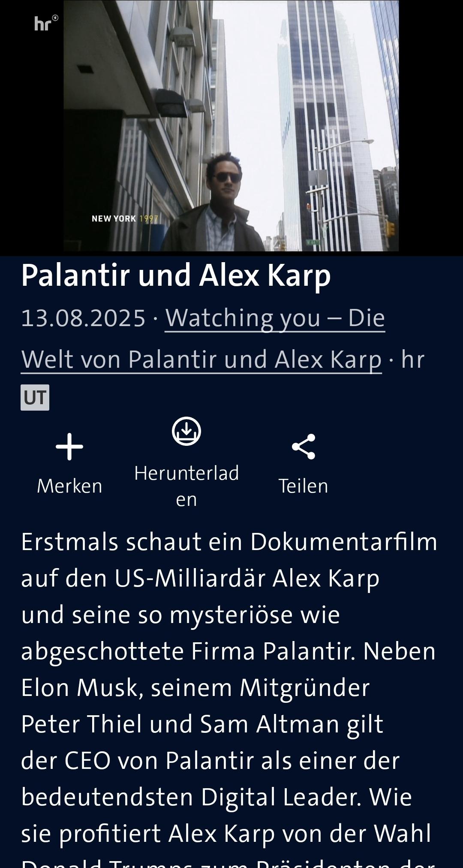The image size is (463, 868).
Task: Tap the description paragraph starting with 'Erstmals schaut'
Action: pos(229,695)
